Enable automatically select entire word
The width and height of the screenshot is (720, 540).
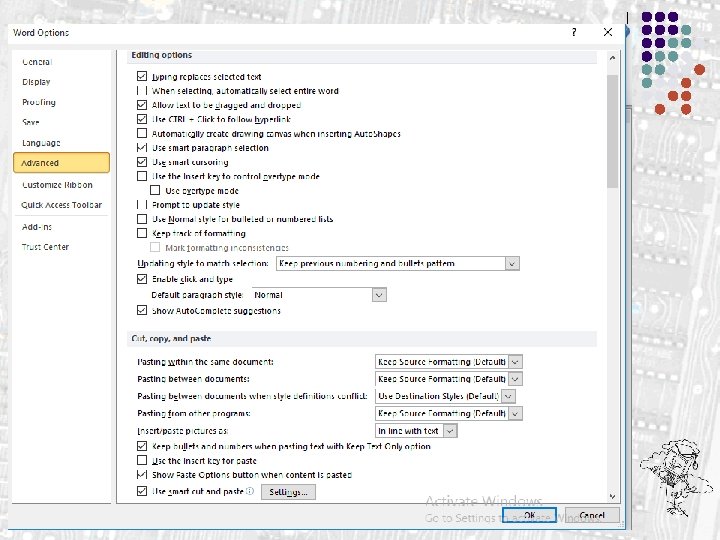click(x=142, y=90)
